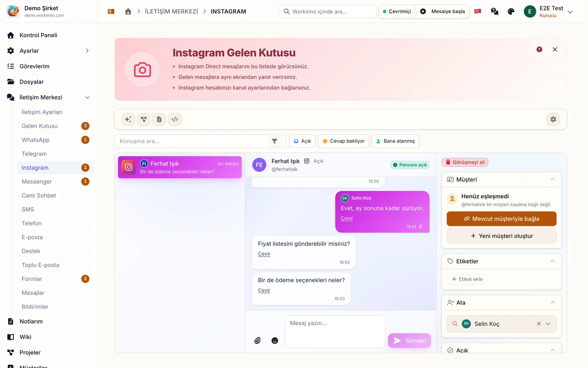Toggle the Açık conversation filter
The width and height of the screenshot is (588, 368).
click(x=302, y=141)
